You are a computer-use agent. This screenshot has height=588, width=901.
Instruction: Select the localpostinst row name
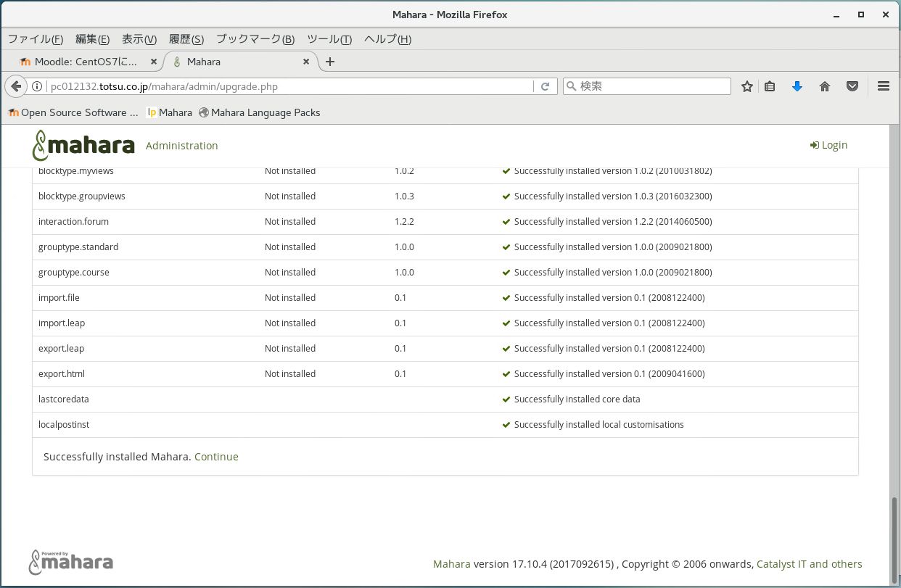point(64,425)
